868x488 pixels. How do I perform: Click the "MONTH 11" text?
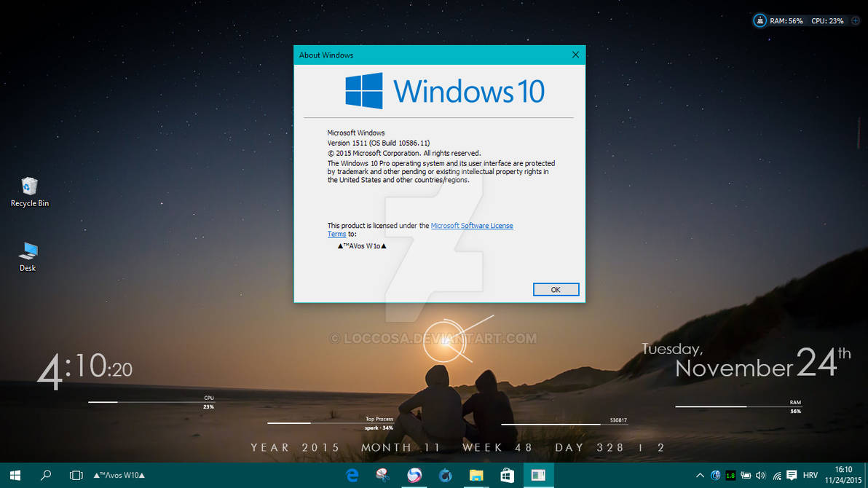pyautogui.click(x=401, y=447)
